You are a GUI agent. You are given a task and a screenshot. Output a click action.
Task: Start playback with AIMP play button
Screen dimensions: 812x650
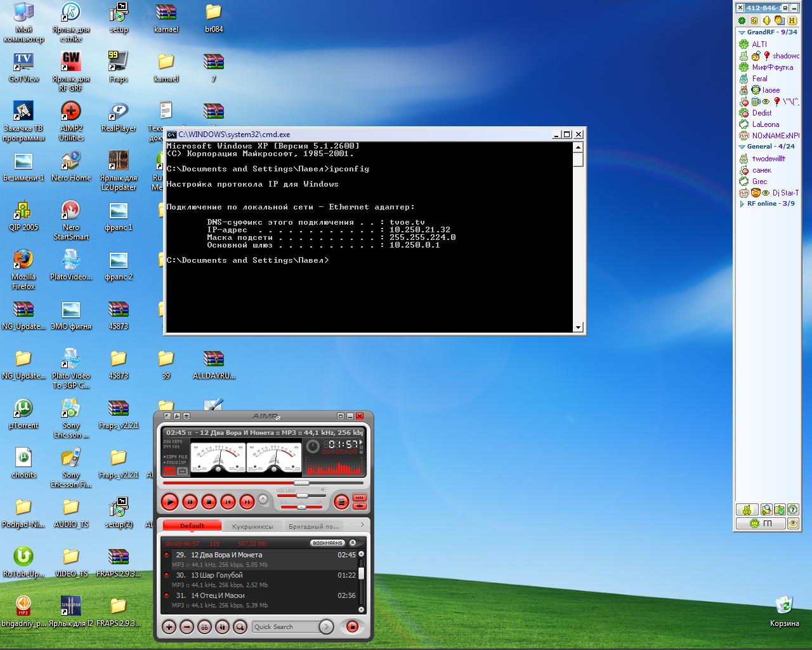click(x=169, y=502)
